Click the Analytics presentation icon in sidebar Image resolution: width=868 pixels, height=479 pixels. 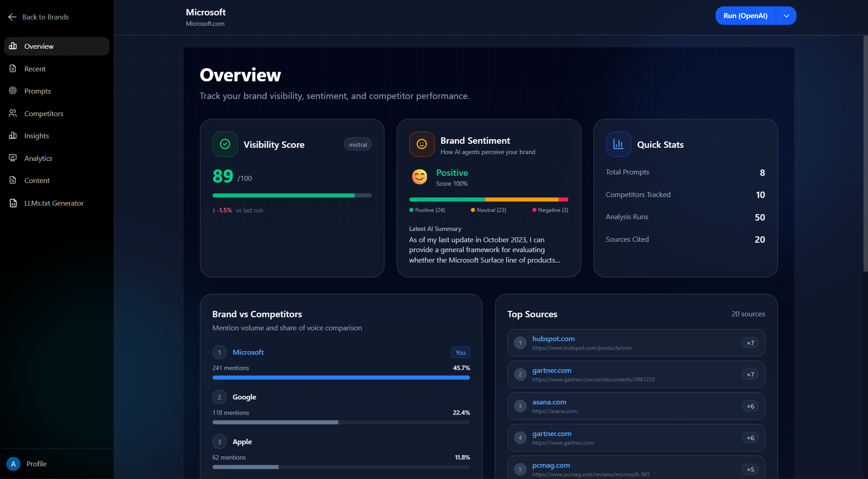[13, 158]
